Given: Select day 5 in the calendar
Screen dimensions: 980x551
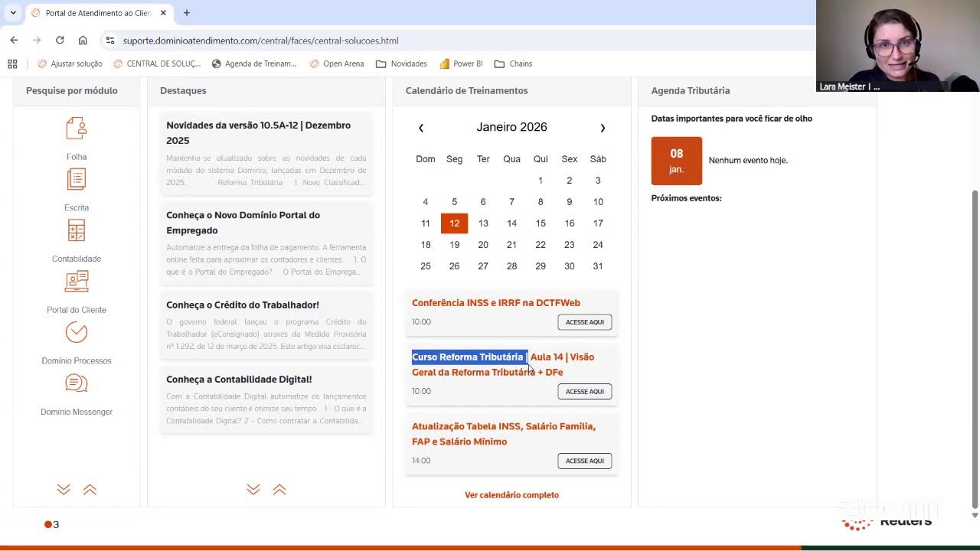Looking at the screenshot, I should [x=454, y=202].
